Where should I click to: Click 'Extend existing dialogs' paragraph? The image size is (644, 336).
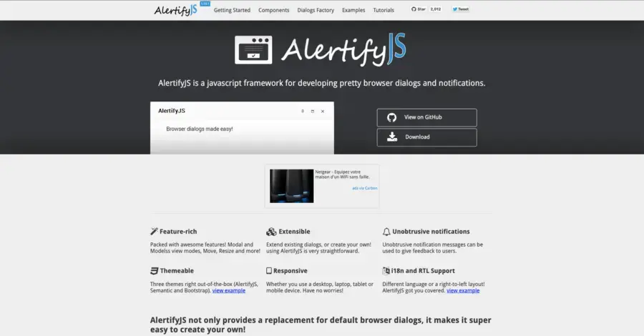pos(318,248)
